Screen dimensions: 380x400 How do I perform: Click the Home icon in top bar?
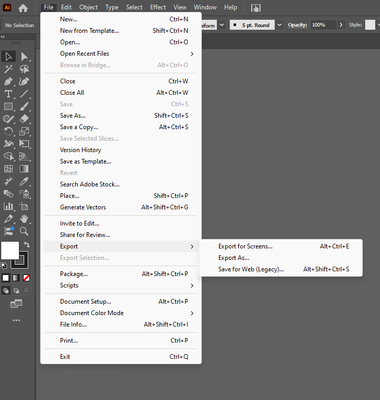point(23,8)
